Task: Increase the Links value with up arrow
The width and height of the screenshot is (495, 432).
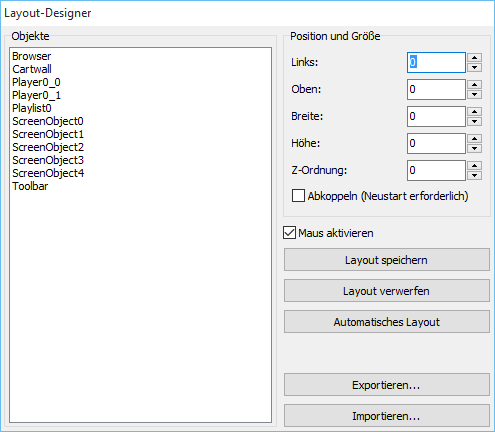Action: tap(474, 58)
